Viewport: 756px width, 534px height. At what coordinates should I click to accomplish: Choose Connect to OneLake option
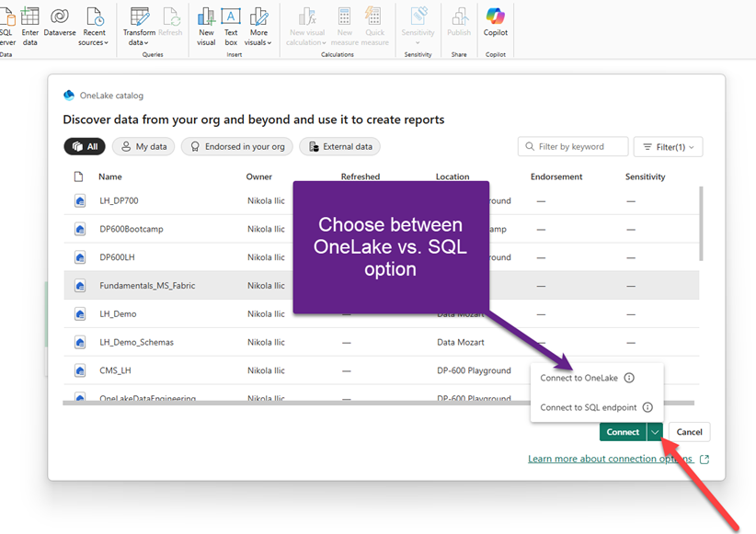[x=578, y=378]
